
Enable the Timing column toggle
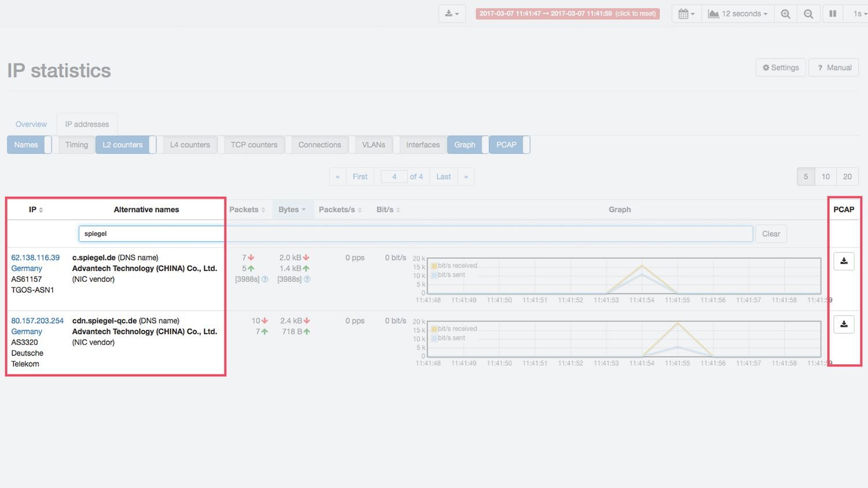pyautogui.click(x=76, y=145)
